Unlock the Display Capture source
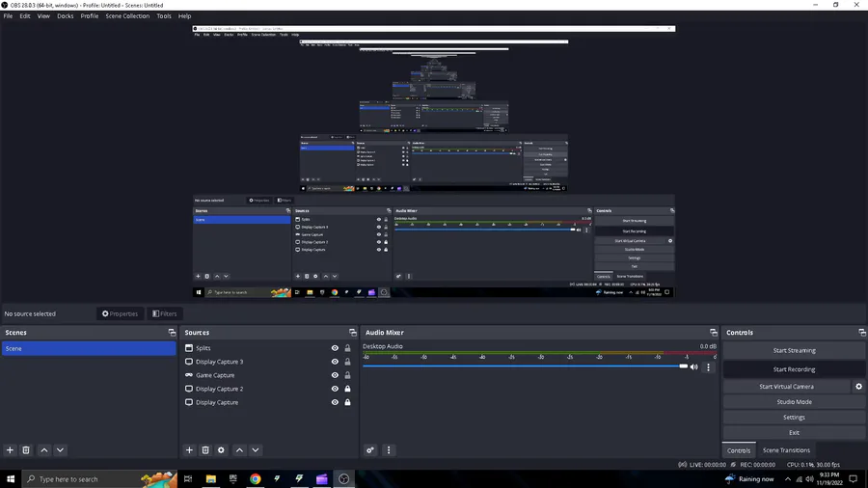The height and width of the screenshot is (488, 868). 347,402
